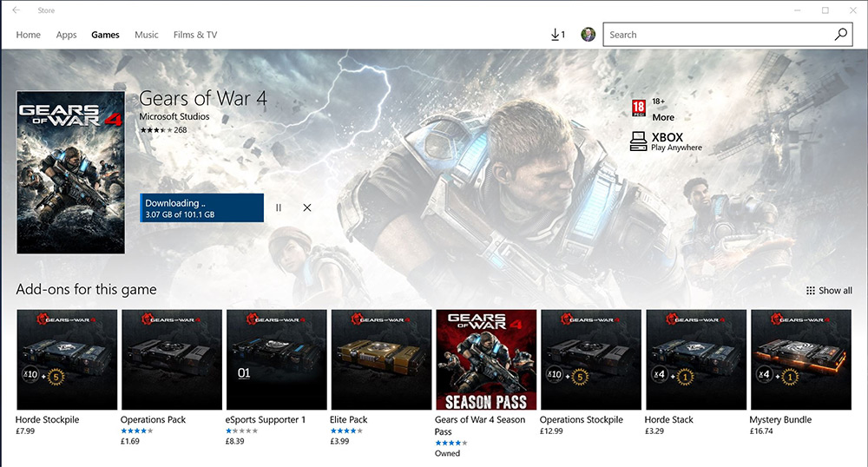Open the Operations Pack add-on thumbnail

click(x=172, y=359)
